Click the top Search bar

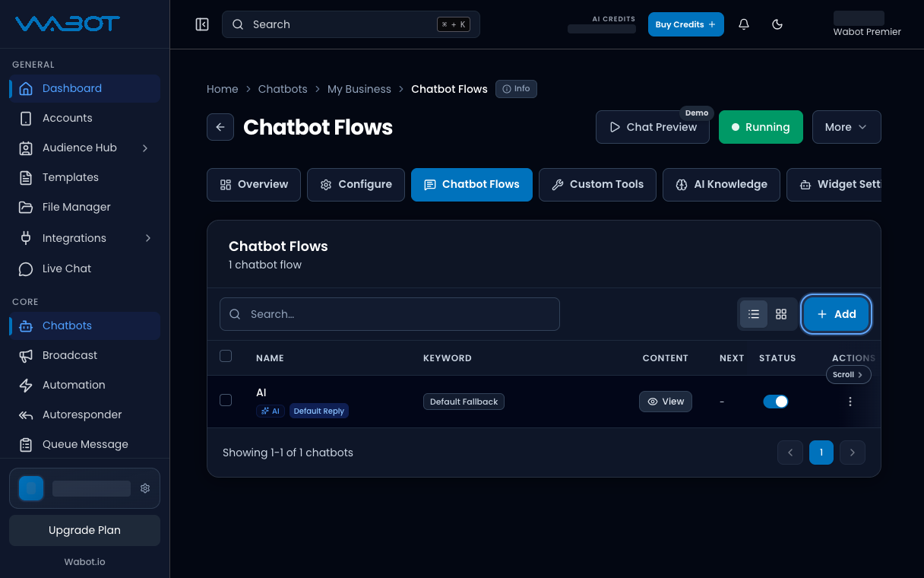(x=351, y=24)
